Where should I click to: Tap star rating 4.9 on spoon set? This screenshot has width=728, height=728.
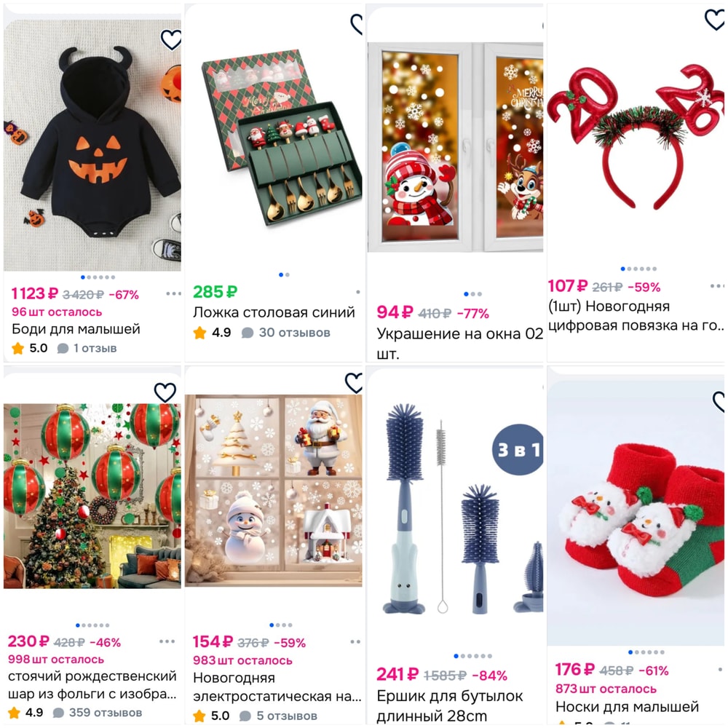coord(199,333)
